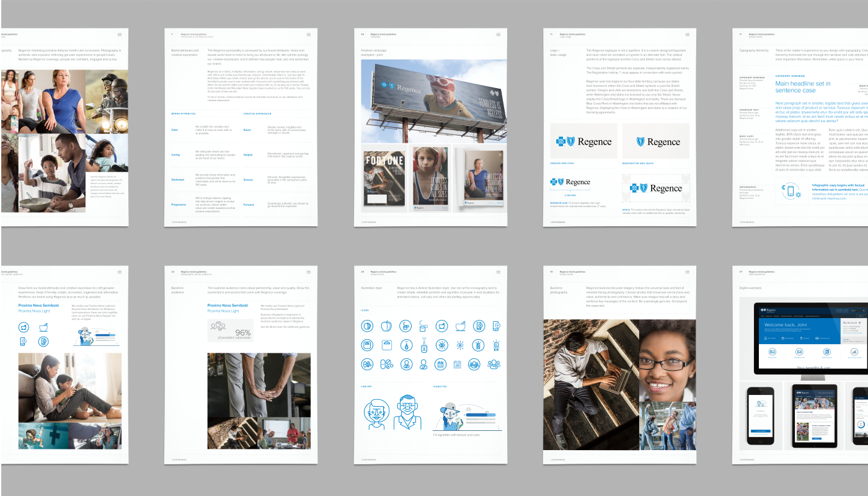Viewport: 868px width, 496px height.
Task: Click the 'Dedicated' brand attribute label
Action: pos(177,179)
